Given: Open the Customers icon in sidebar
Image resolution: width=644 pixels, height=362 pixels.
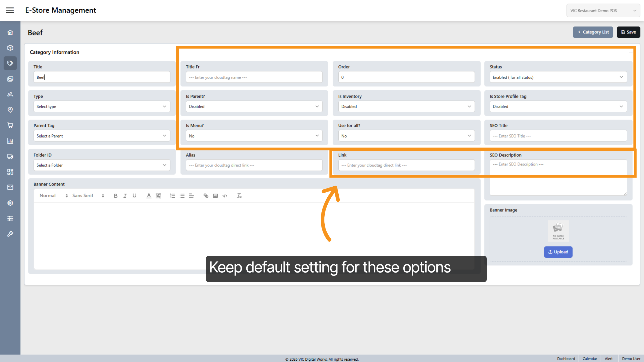Looking at the screenshot, I should pyautogui.click(x=10, y=94).
